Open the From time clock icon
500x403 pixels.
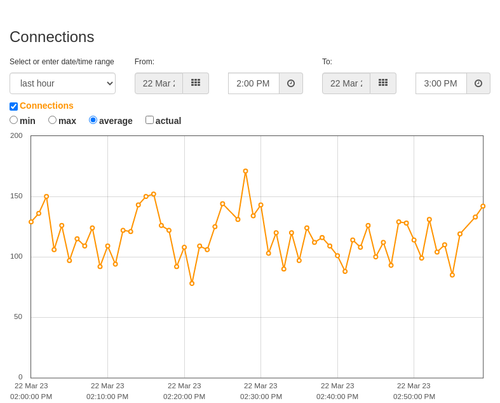pos(291,83)
